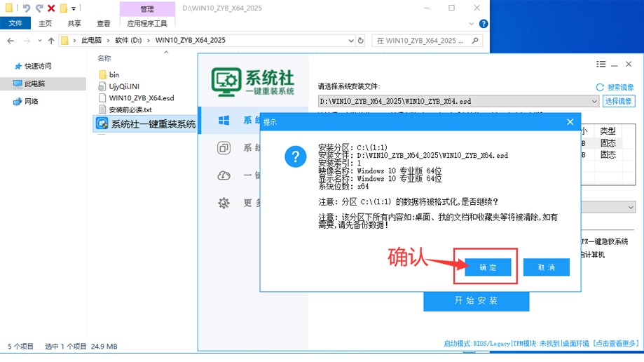Open the list menu icon in the installer title bar

point(601,64)
